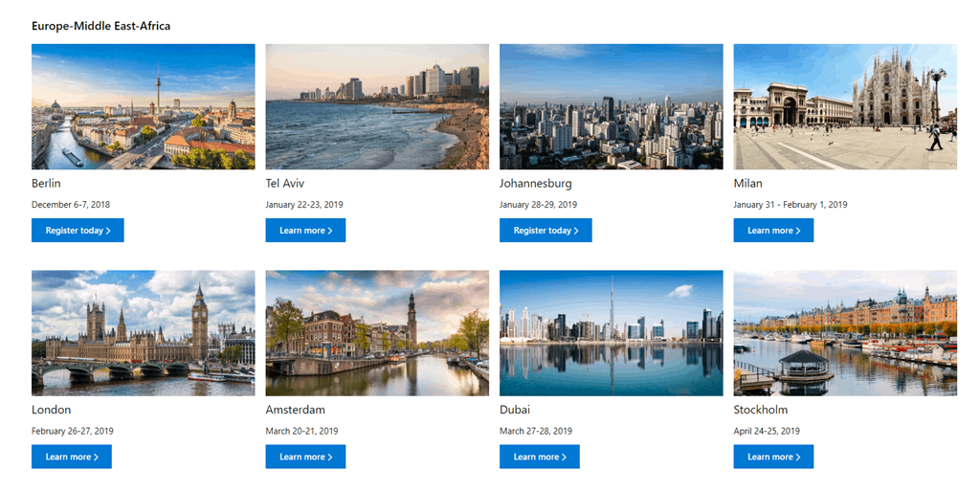Click Learn more button under Dubai
This screenshot has width=980, height=492.
click(x=540, y=457)
